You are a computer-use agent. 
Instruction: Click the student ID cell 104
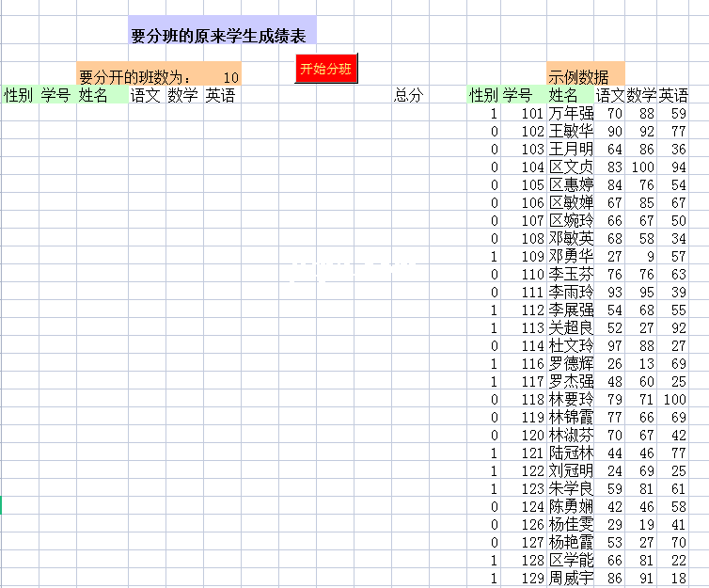pyautogui.click(x=531, y=167)
